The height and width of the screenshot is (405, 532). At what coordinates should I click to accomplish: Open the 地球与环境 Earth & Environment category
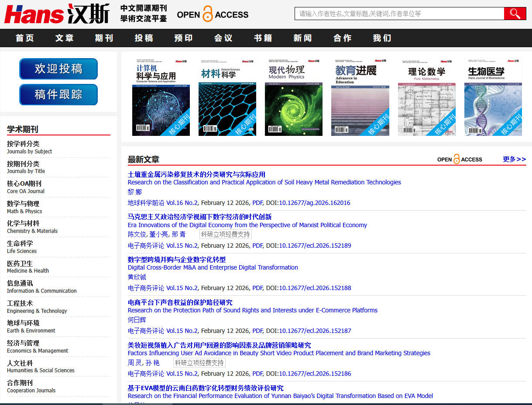pyautogui.click(x=23, y=323)
